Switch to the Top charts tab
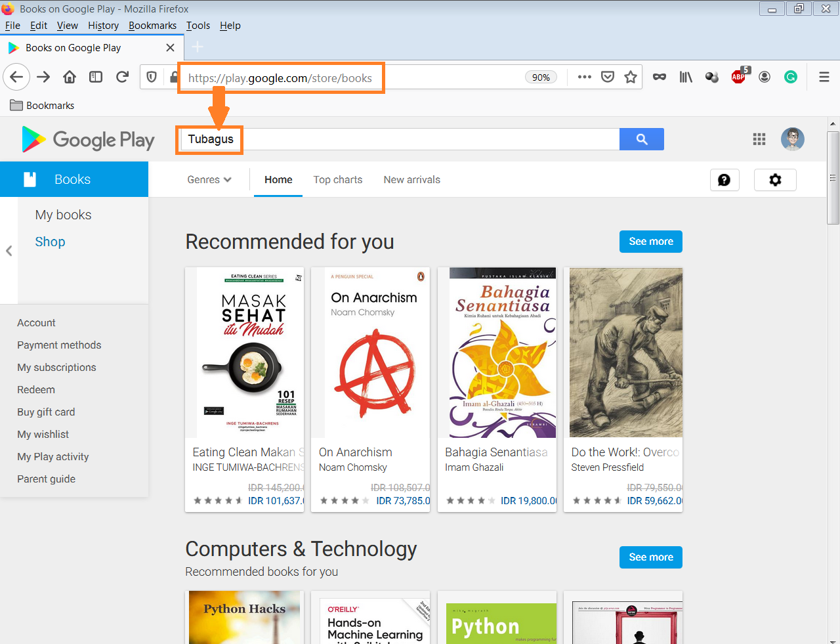Screen dimensions: 840x644 coord(337,180)
